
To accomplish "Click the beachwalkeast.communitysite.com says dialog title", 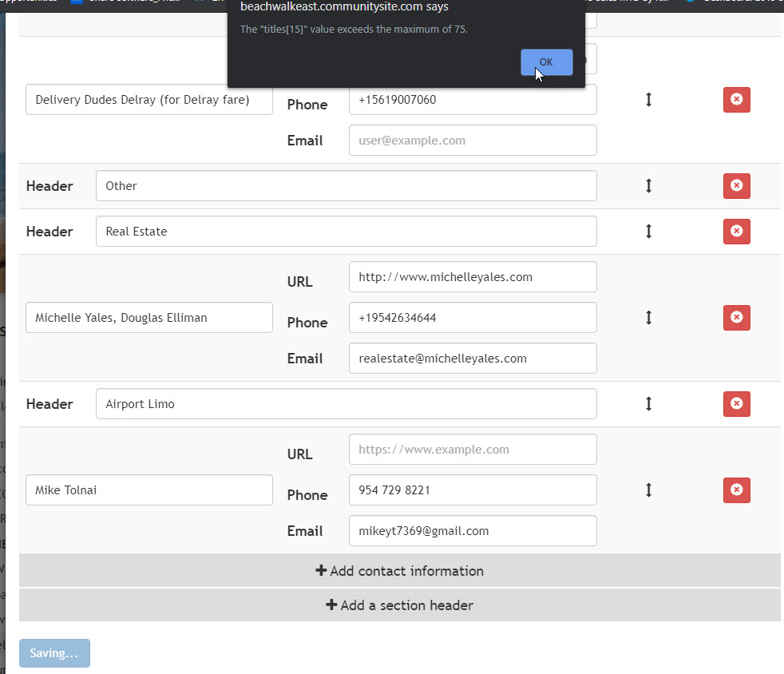I will pos(345,7).
